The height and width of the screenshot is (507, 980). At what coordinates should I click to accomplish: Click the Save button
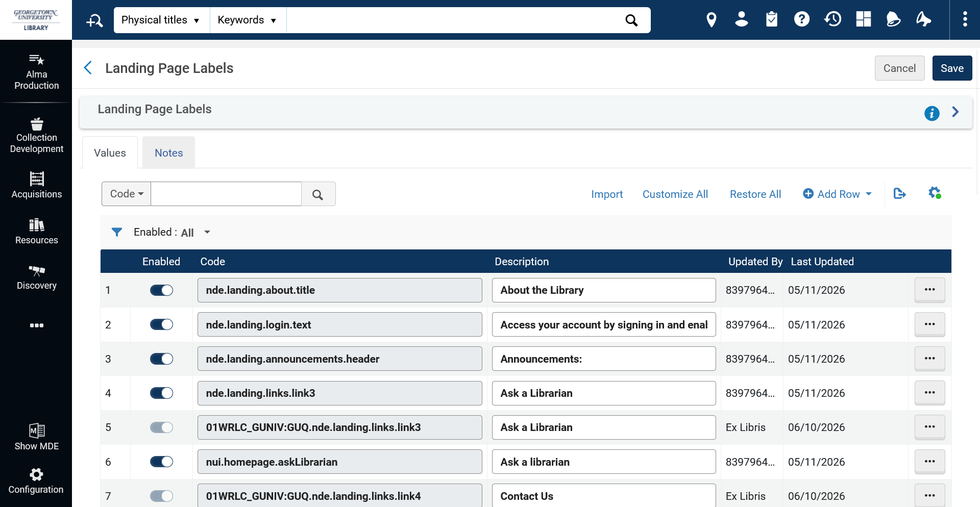pos(952,68)
